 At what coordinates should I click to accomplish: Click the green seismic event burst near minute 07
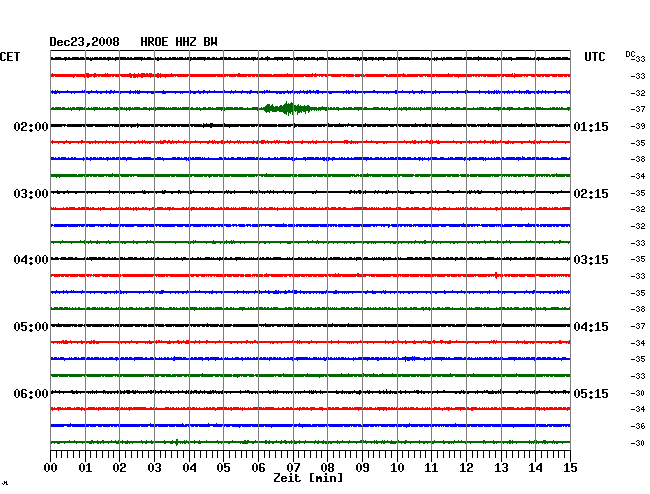[288, 109]
